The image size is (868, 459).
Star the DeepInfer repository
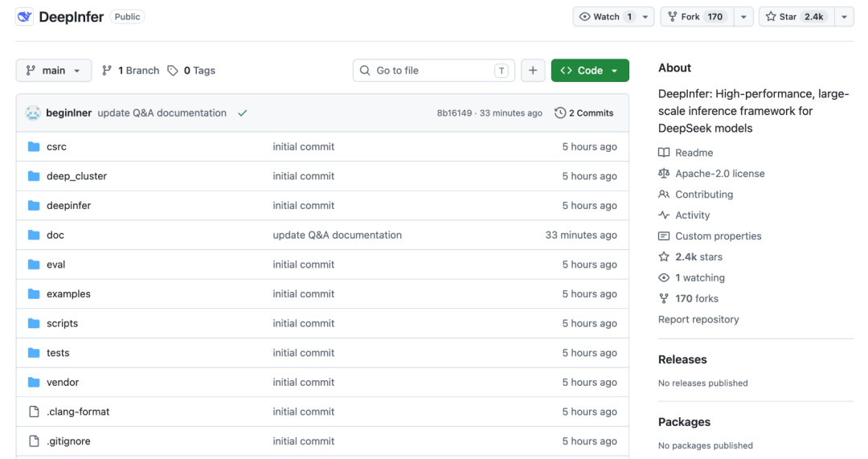point(796,17)
